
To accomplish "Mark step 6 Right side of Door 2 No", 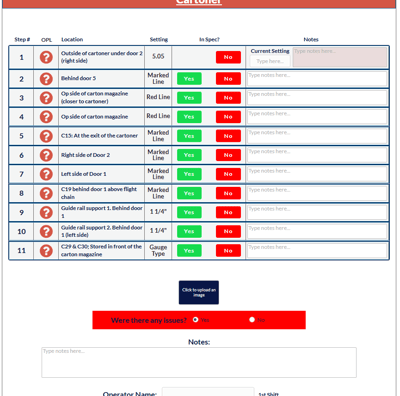I will 228,155.
